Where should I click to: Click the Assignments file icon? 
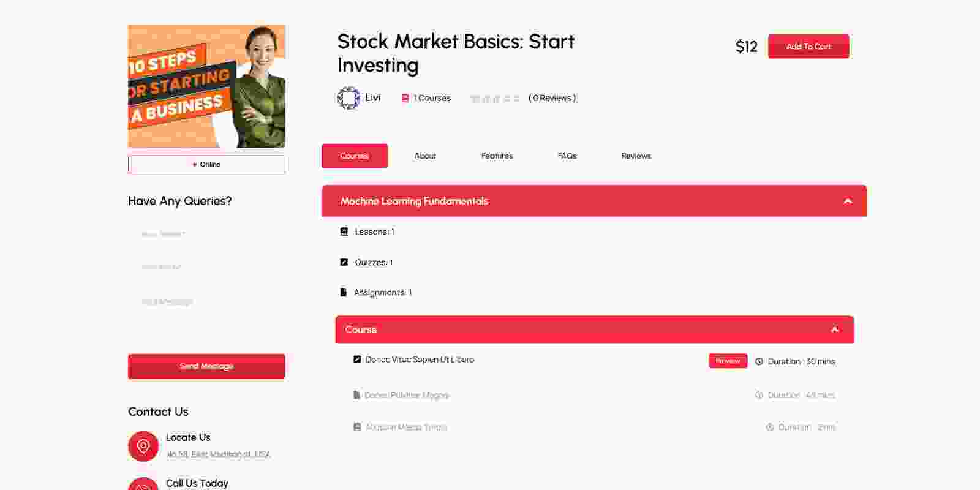pyautogui.click(x=343, y=292)
